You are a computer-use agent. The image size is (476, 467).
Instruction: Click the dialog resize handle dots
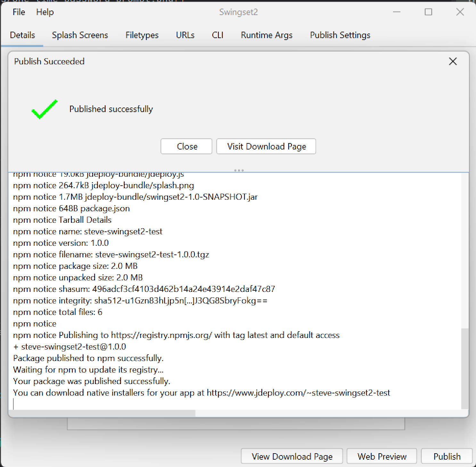239,170
